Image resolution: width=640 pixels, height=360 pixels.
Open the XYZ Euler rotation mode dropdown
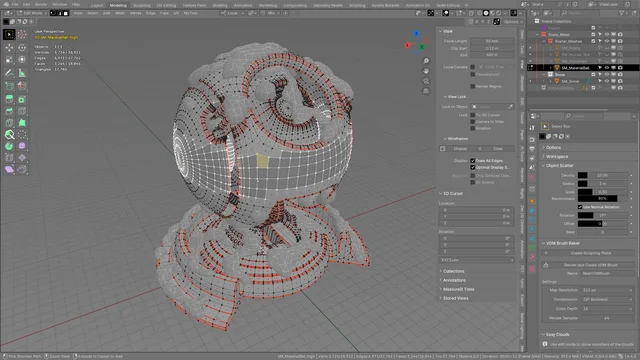tap(476, 260)
